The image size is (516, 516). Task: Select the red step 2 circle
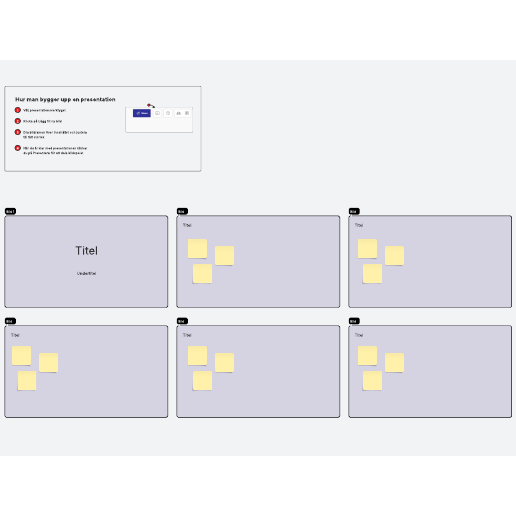[x=18, y=121]
